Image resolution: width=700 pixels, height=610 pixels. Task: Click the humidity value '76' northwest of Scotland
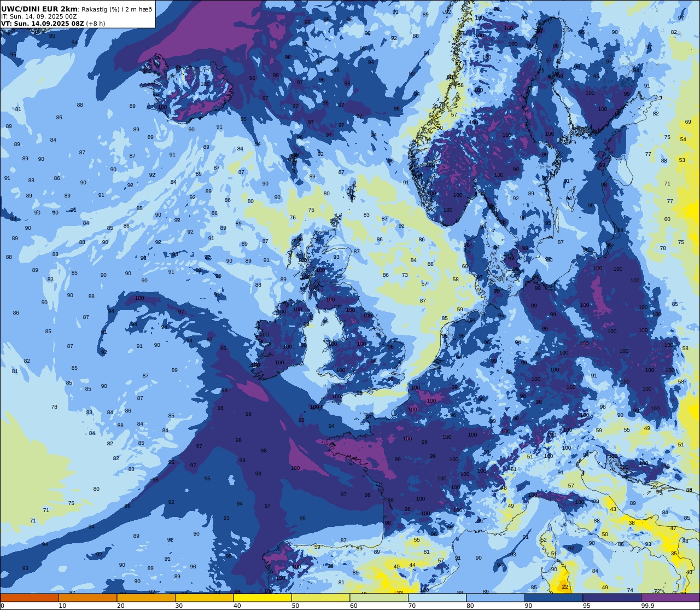pos(293,218)
